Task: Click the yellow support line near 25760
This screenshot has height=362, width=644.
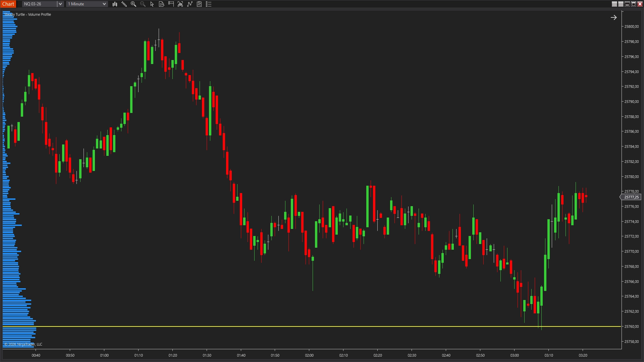Action: pos(302,325)
